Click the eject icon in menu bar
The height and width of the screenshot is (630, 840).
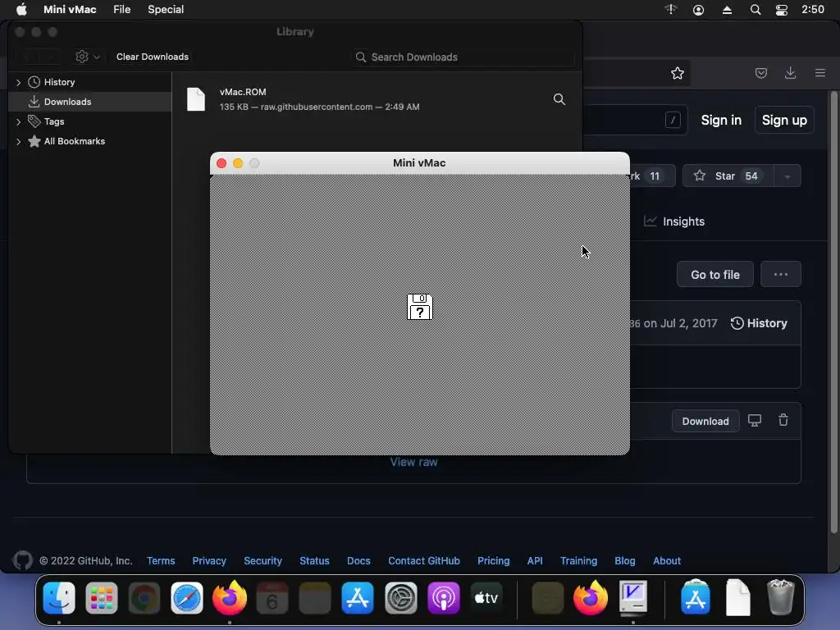(727, 10)
